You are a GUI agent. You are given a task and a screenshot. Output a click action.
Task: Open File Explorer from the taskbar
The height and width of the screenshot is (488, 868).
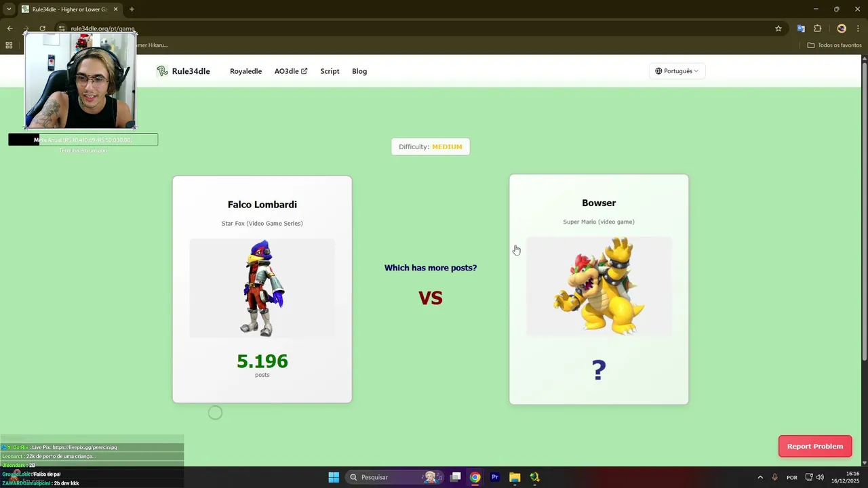515,477
